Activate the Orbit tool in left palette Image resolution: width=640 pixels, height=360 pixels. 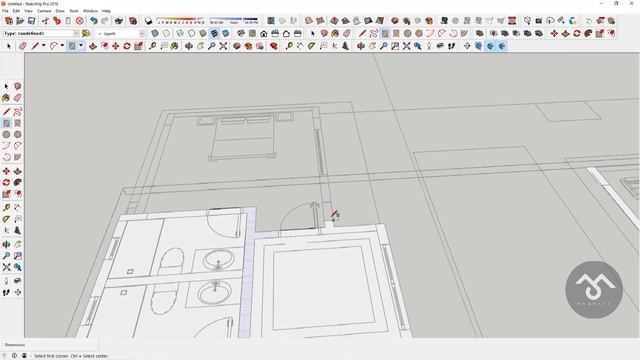[6, 244]
